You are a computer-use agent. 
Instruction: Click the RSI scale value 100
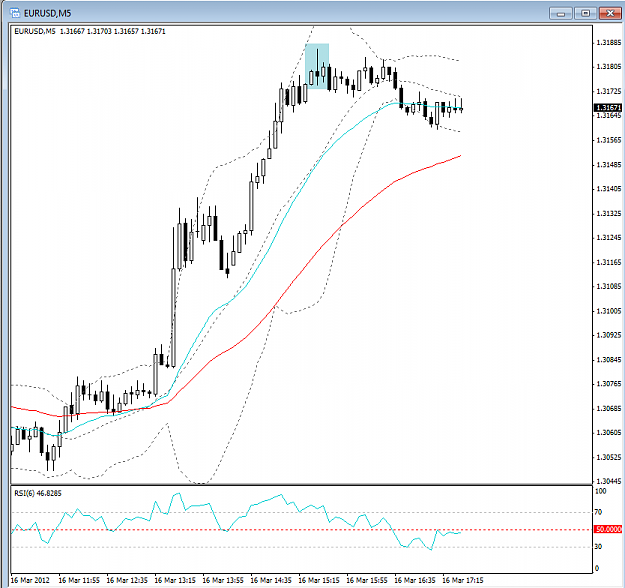click(x=601, y=491)
